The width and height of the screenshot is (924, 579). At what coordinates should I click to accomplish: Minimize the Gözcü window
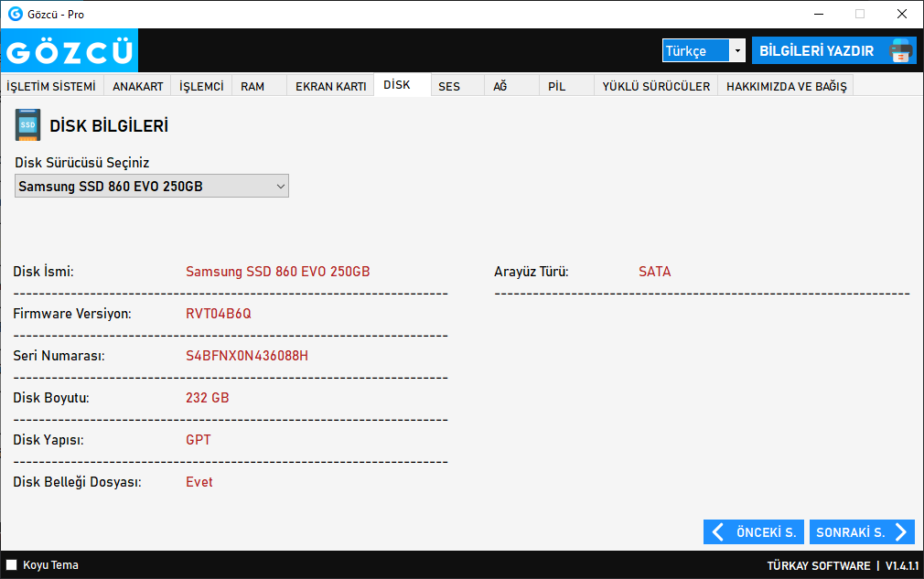[819, 14]
